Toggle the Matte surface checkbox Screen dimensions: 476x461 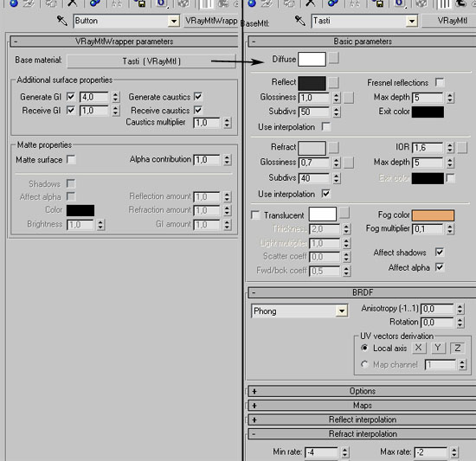tap(71, 159)
